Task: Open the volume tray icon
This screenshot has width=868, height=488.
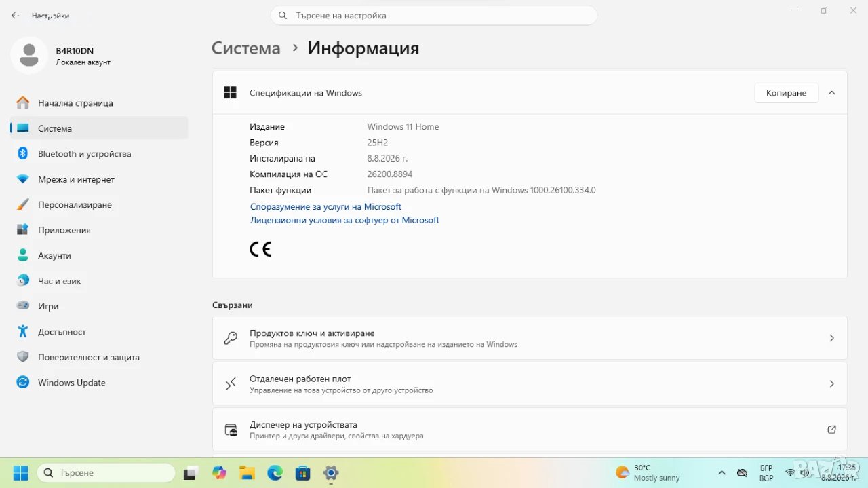Action: click(804, 473)
